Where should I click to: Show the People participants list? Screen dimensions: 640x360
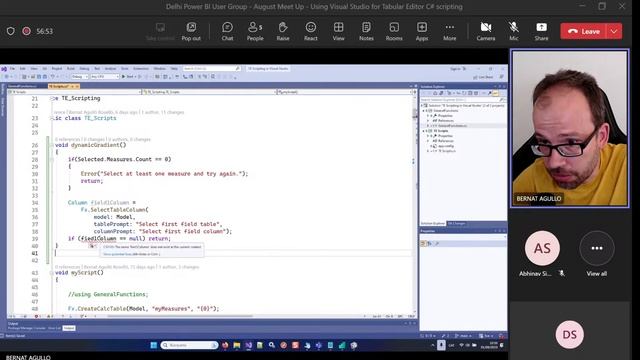[255, 31]
